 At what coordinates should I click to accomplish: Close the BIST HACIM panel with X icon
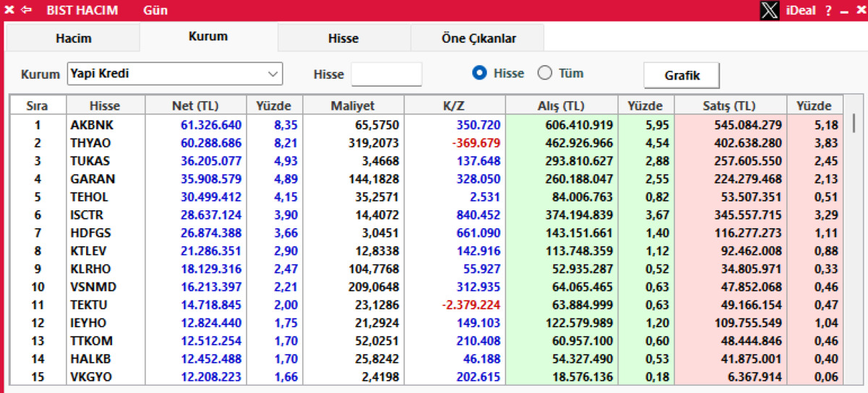(9, 10)
